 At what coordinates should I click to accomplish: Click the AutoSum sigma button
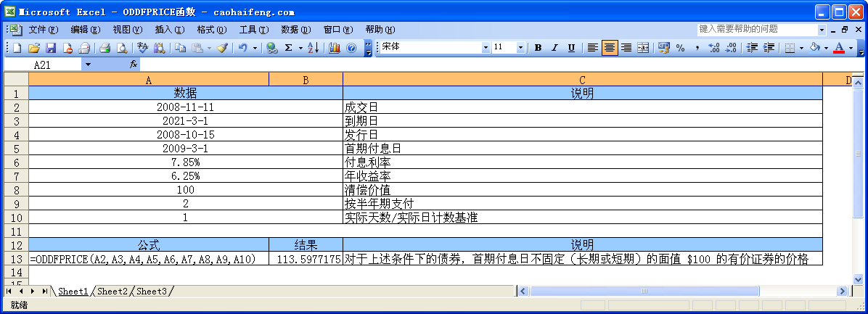tap(288, 48)
